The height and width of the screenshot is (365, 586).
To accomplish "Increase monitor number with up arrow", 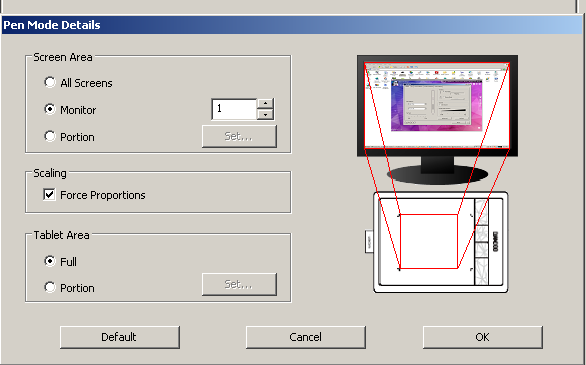I will pyautogui.click(x=265, y=104).
